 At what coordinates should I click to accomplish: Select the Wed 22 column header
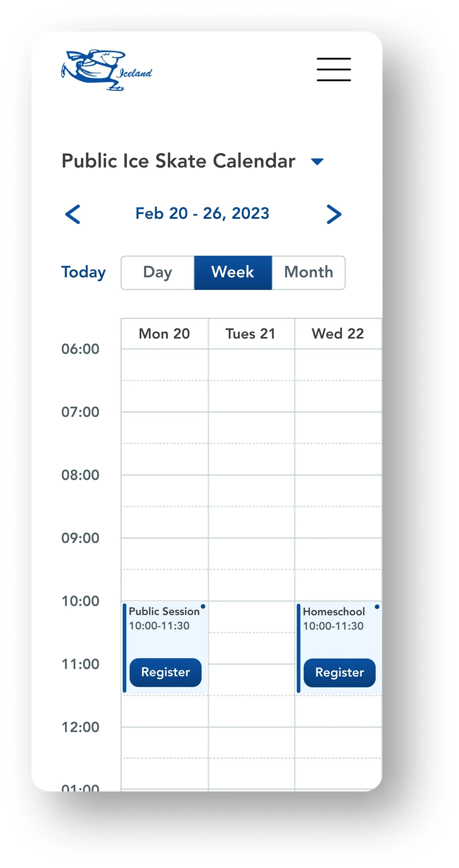click(x=338, y=334)
